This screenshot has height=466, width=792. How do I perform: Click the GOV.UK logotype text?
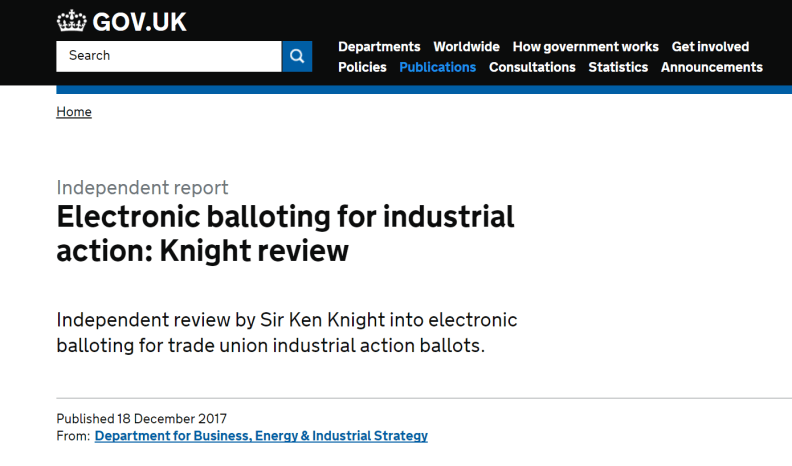click(x=139, y=21)
